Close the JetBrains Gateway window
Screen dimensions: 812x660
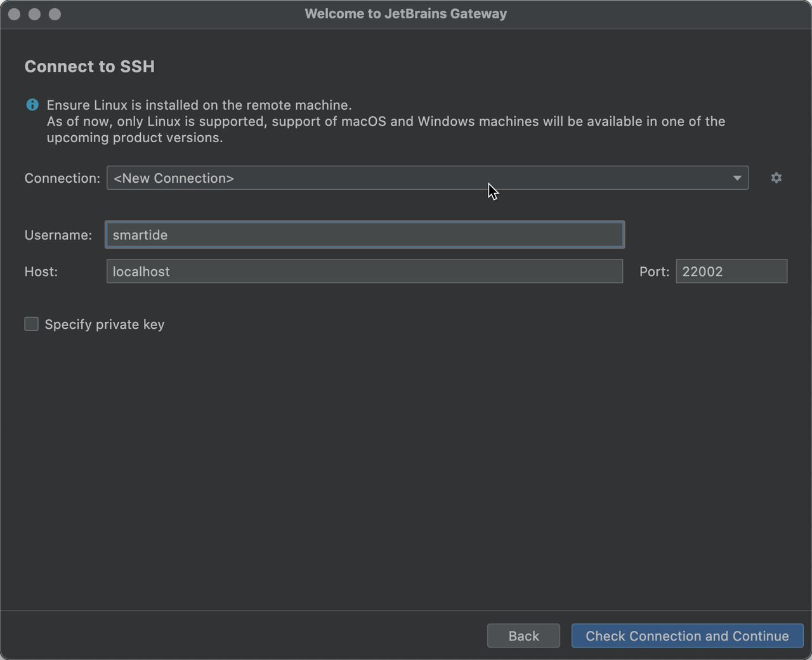[14, 14]
